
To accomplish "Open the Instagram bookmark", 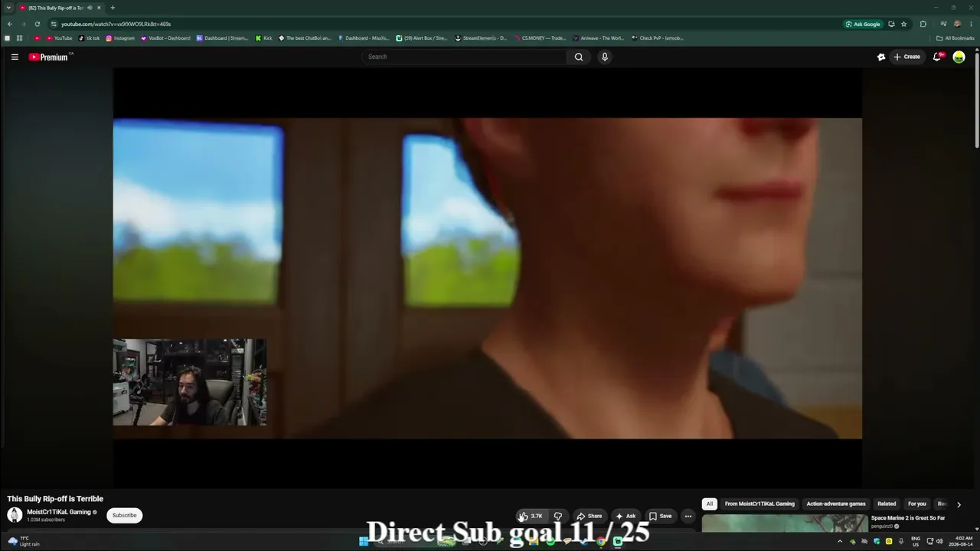I will pyautogui.click(x=120, y=38).
